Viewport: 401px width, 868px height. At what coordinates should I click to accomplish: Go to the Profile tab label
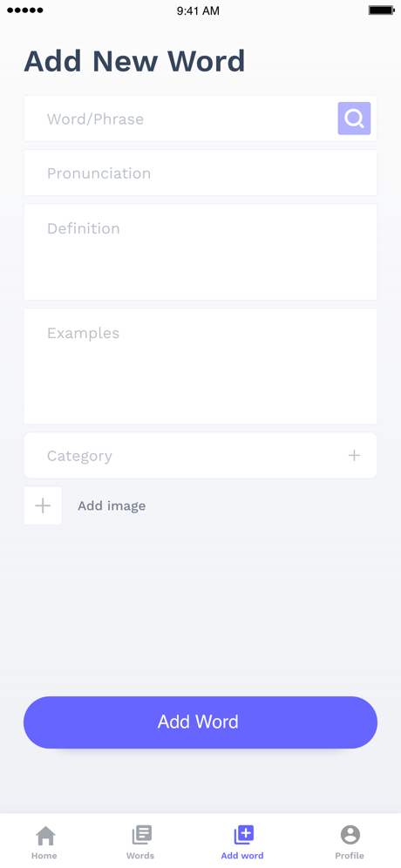[350, 855]
